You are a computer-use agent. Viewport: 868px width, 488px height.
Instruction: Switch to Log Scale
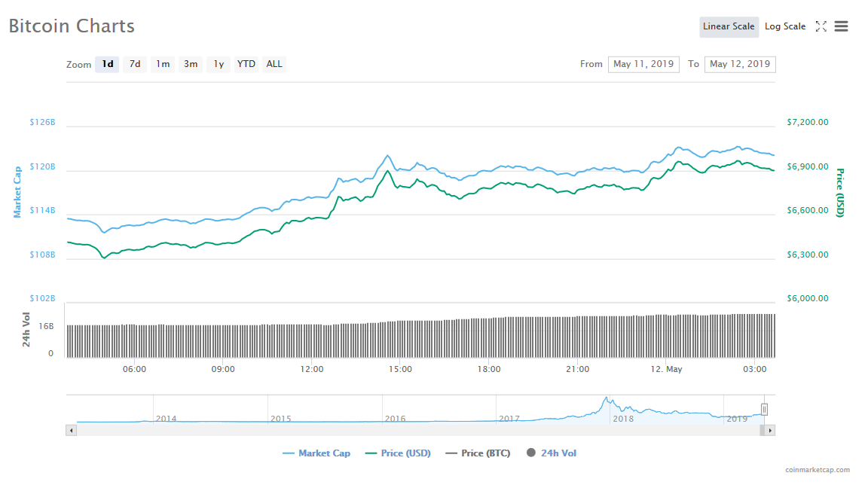[785, 26]
